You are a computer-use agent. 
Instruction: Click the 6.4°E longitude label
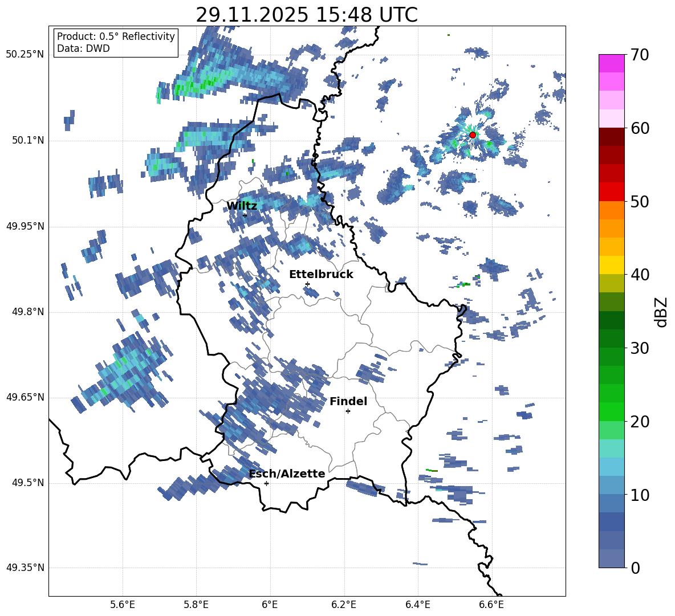(417, 605)
